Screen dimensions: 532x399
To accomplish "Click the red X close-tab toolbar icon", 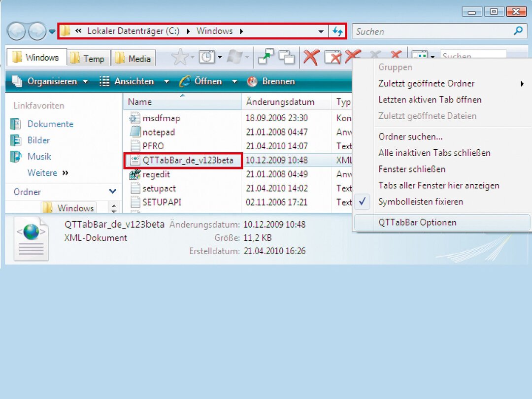I will (310, 58).
